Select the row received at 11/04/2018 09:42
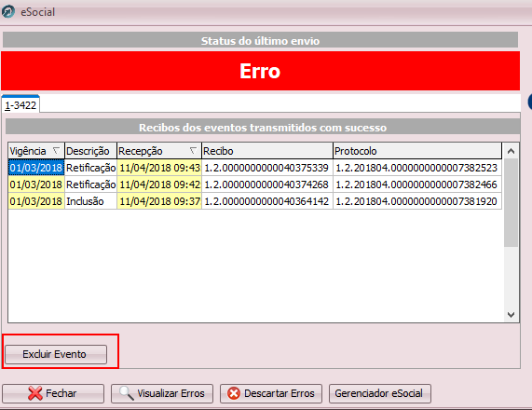This screenshot has width=532, height=410. click(x=254, y=184)
